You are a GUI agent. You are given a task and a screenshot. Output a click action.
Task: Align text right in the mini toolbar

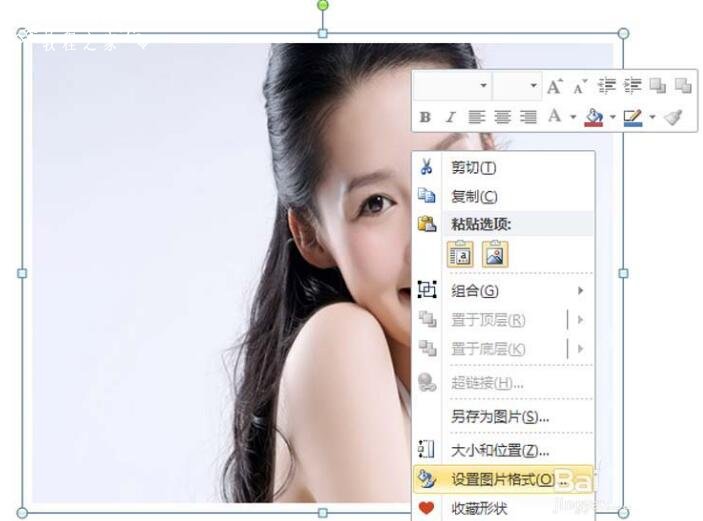point(528,117)
